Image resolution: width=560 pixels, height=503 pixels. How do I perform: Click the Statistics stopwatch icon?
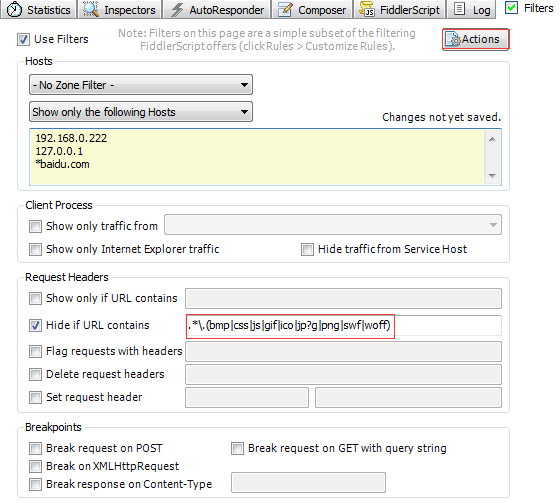[14, 10]
